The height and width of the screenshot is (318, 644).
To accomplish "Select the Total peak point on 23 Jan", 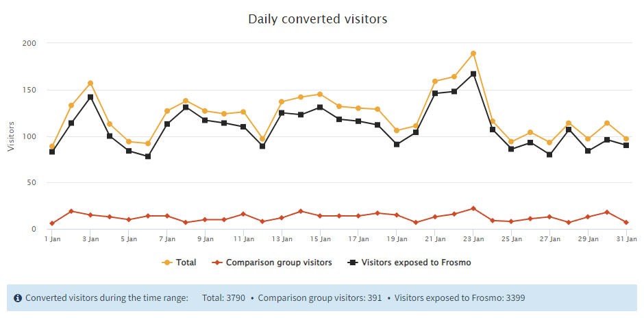I will [x=473, y=53].
